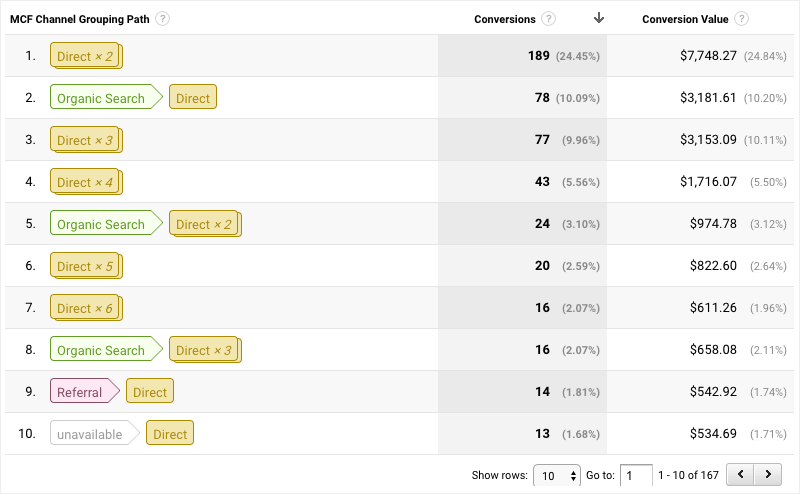Click the Direct × 2 tag in row 1
This screenshot has width=800, height=494.
coord(86,56)
